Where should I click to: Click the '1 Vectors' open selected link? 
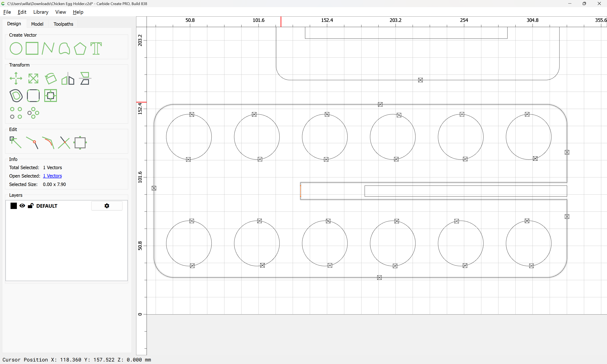(x=52, y=176)
